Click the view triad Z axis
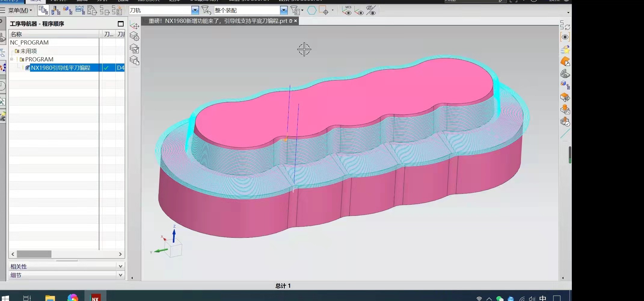The width and height of the screenshot is (644, 301). [x=174, y=235]
